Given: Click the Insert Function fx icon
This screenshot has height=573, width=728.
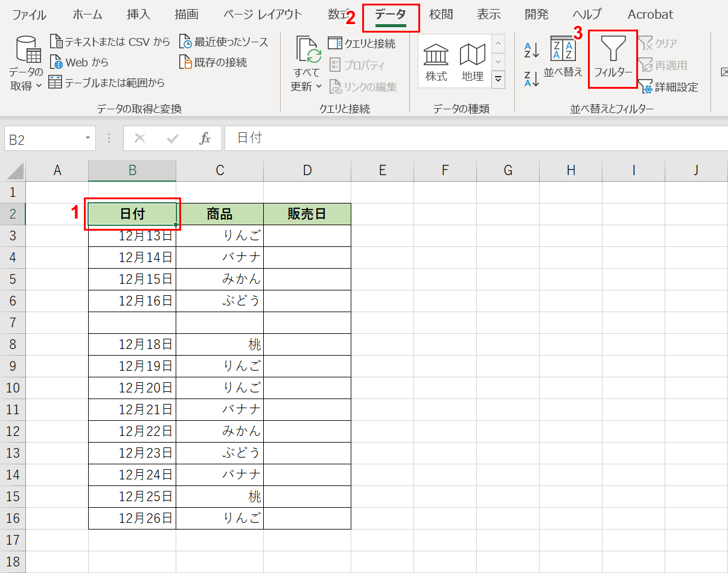Looking at the screenshot, I should [205, 139].
